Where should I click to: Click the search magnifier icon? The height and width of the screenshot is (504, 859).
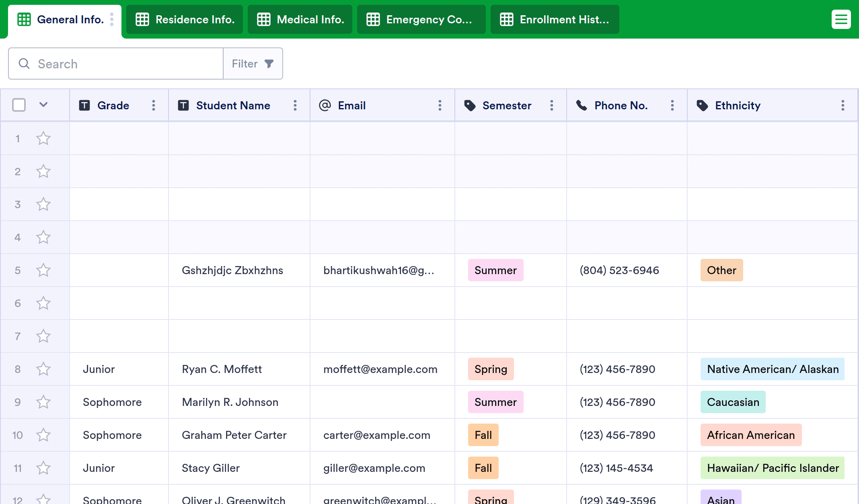pos(24,64)
